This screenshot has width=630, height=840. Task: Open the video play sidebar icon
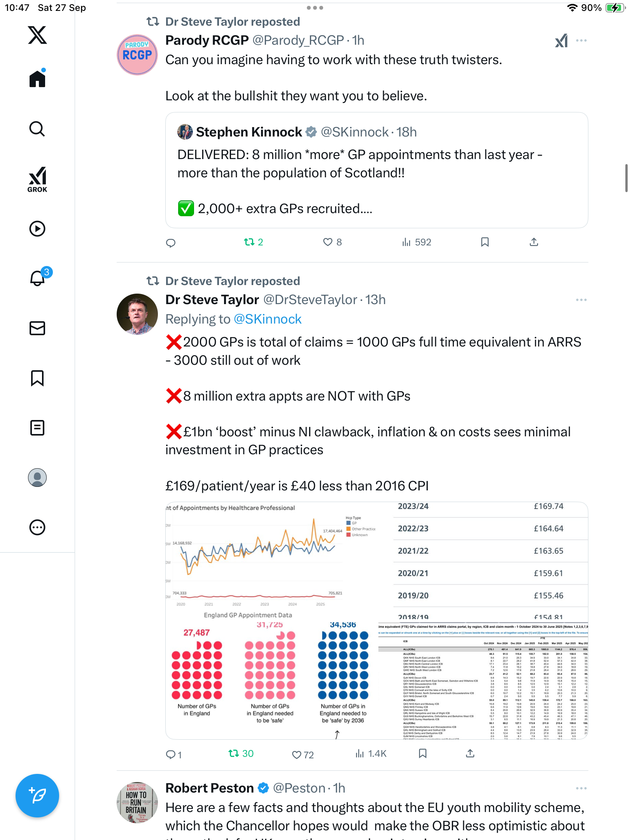pos(37,229)
